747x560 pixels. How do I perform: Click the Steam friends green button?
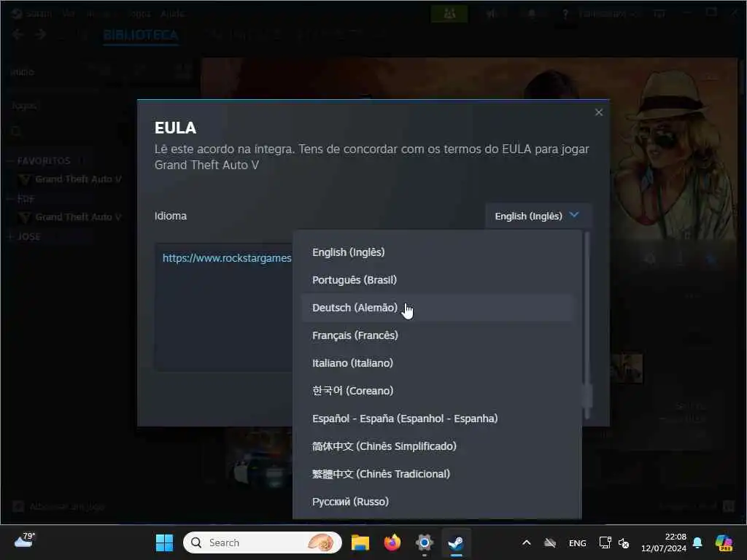point(449,14)
